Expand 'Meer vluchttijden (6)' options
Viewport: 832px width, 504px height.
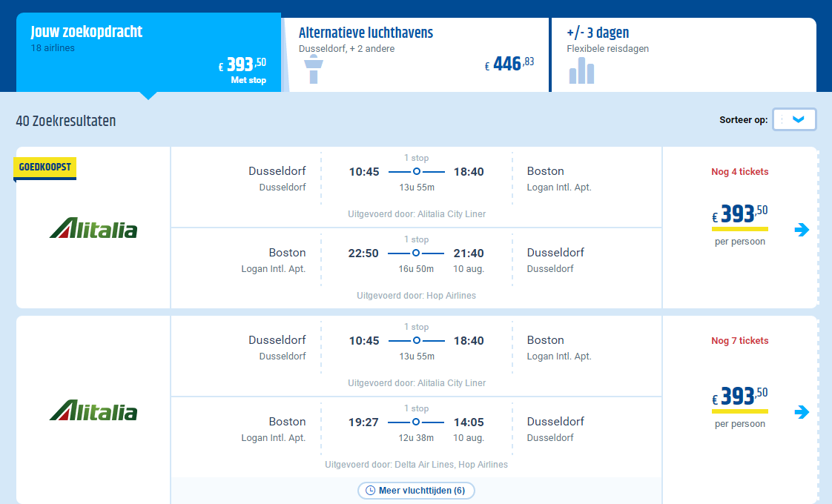point(416,490)
